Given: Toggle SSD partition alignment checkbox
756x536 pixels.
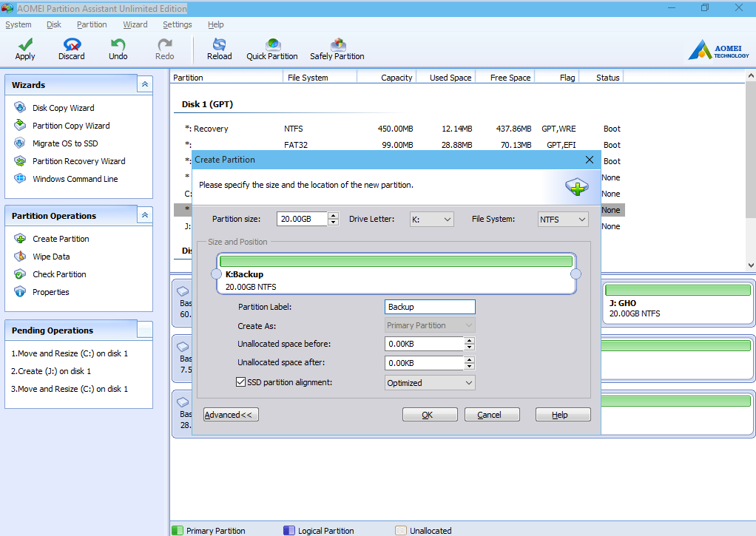Looking at the screenshot, I should click(x=240, y=382).
